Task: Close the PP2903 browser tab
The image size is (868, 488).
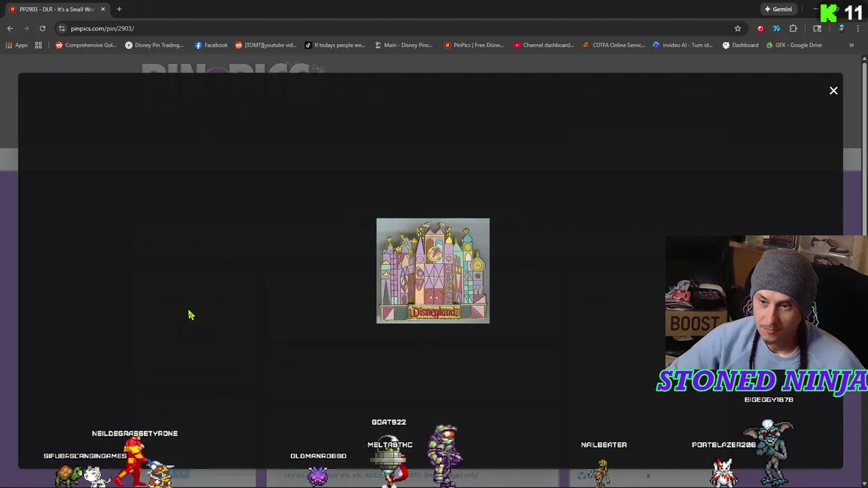Action: [x=103, y=9]
